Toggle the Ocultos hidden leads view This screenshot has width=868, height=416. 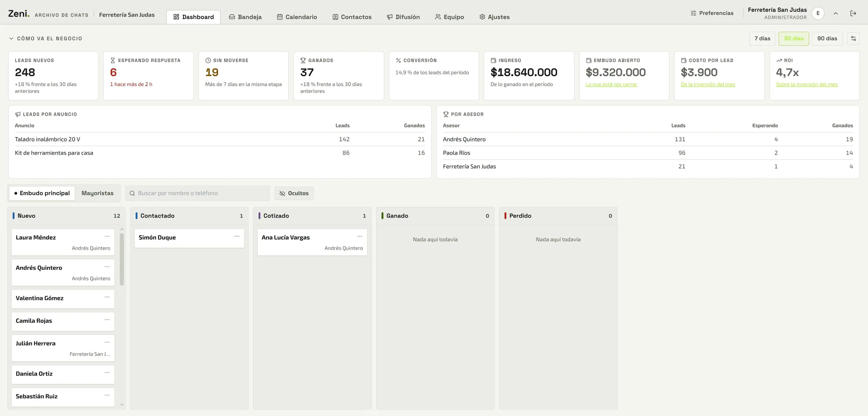coord(294,193)
